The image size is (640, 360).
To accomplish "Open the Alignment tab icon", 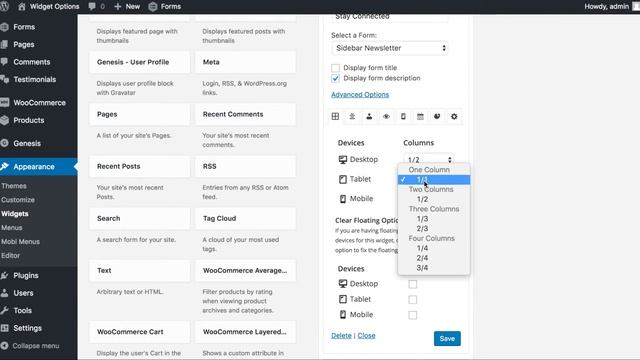I will [x=352, y=116].
